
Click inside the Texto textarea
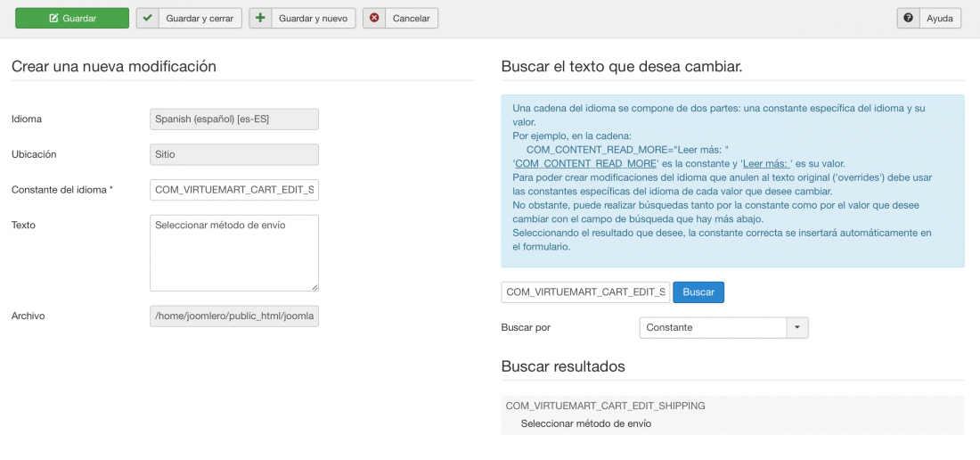pyautogui.click(x=234, y=253)
